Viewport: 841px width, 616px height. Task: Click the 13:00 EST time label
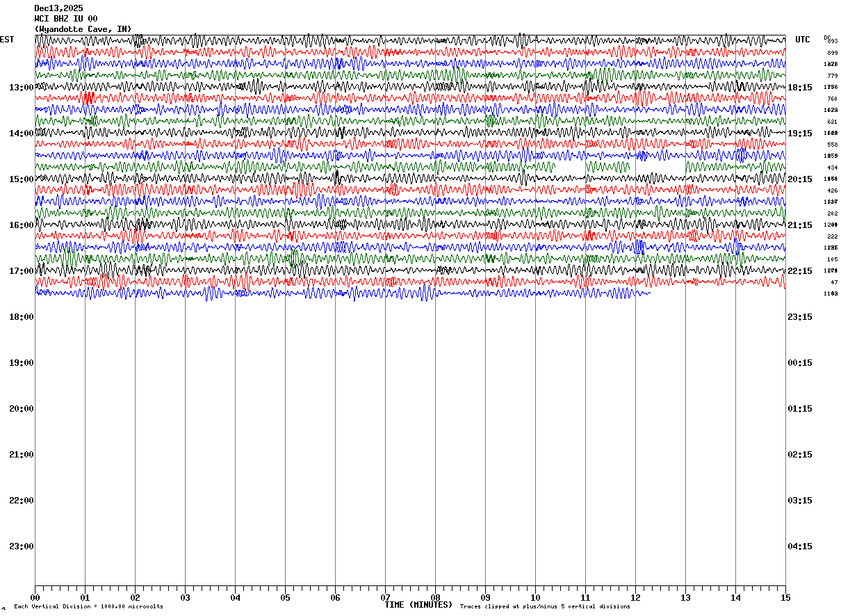(22, 88)
